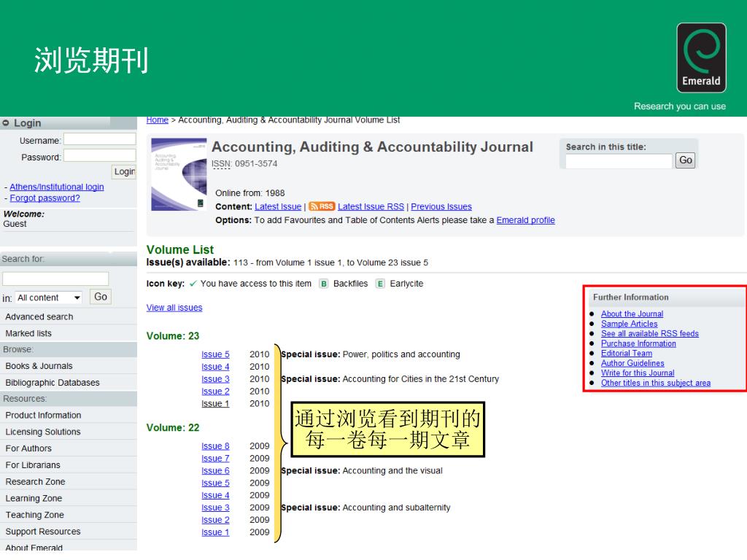Click View all issues link
This screenshot has height=560, width=747.
coord(174,308)
